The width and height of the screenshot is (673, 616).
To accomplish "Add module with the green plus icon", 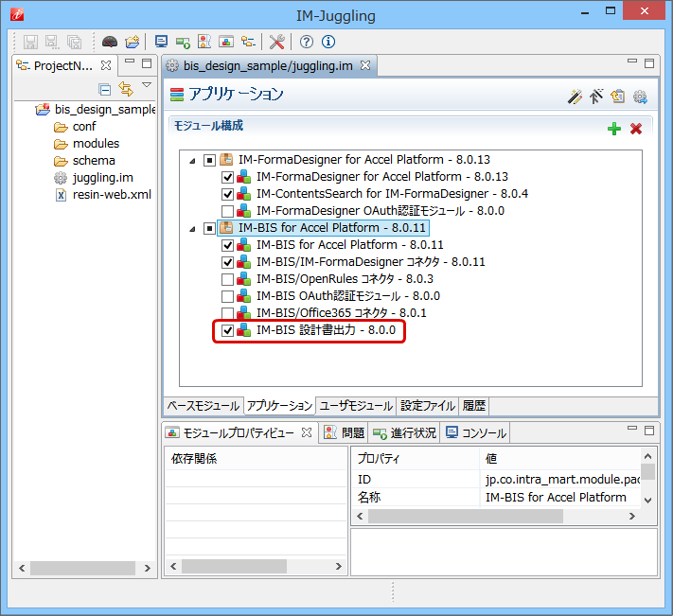I will click(x=614, y=129).
